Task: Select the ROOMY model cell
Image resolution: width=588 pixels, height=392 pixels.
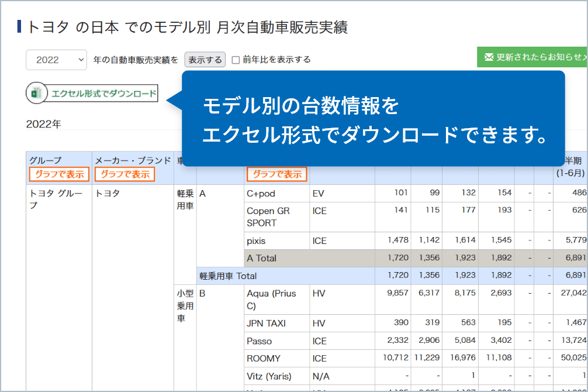Action: [x=276, y=359]
